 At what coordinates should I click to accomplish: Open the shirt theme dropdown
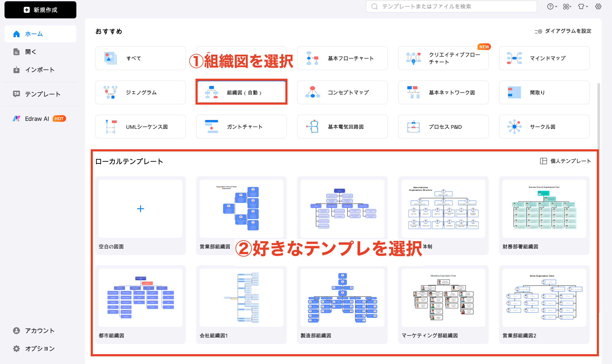[582, 7]
